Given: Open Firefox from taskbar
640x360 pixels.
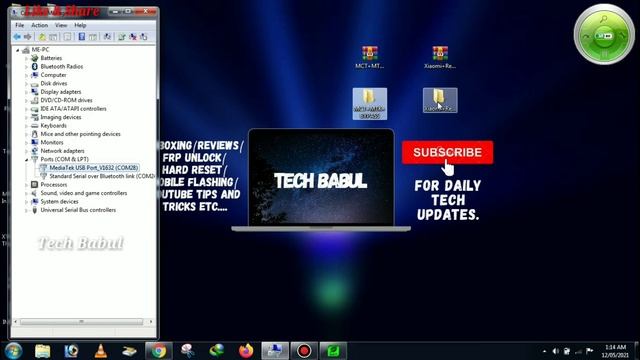Looking at the screenshot, I should [246, 351].
